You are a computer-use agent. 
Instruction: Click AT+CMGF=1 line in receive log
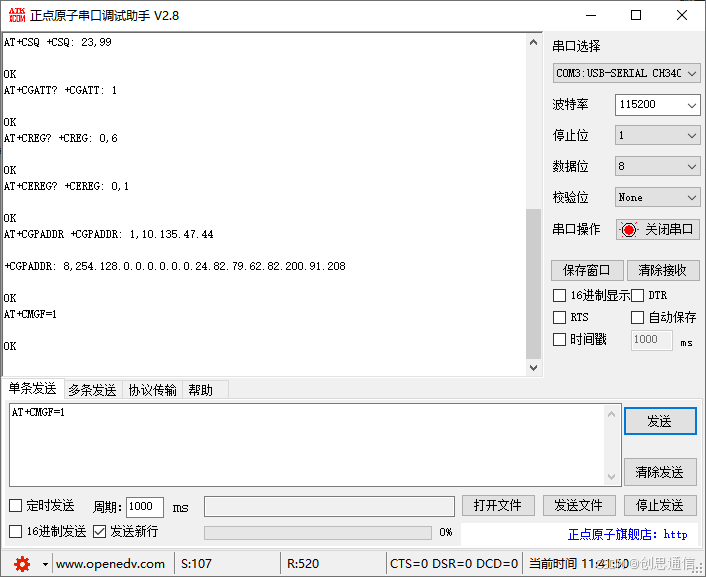point(30,314)
